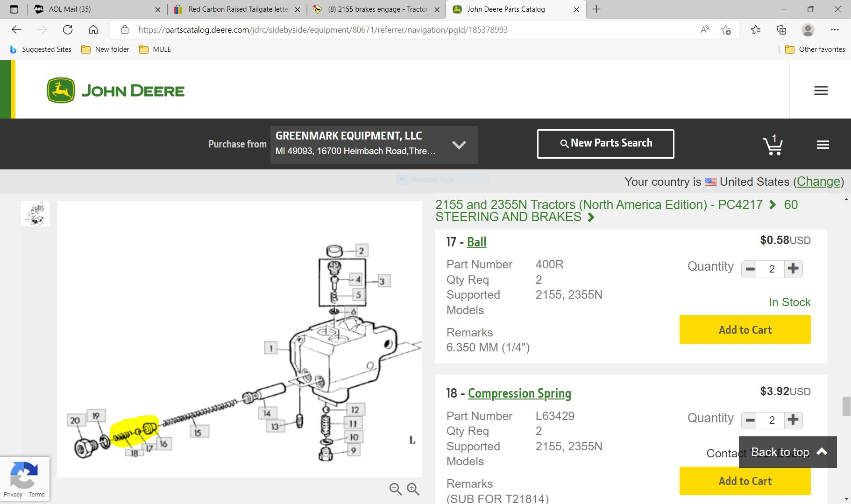Open the New folder bookmark folder
This screenshot has width=851, height=504.
[105, 49]
